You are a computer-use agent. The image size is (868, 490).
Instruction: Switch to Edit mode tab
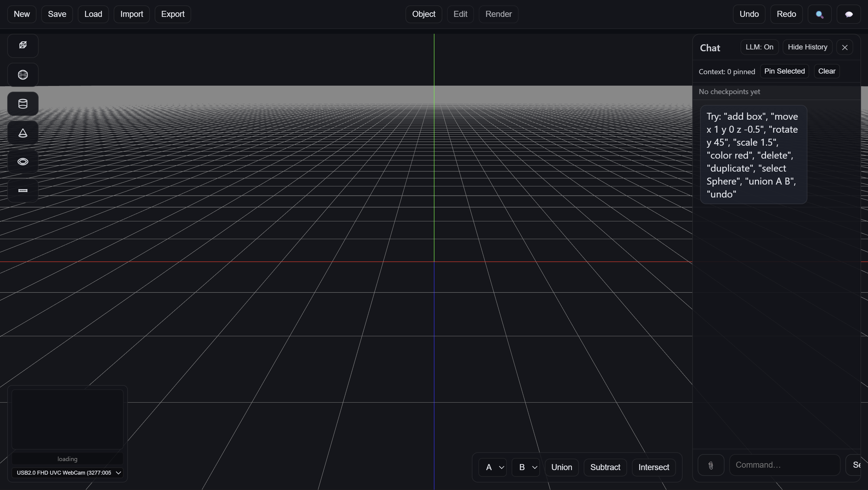460,14
